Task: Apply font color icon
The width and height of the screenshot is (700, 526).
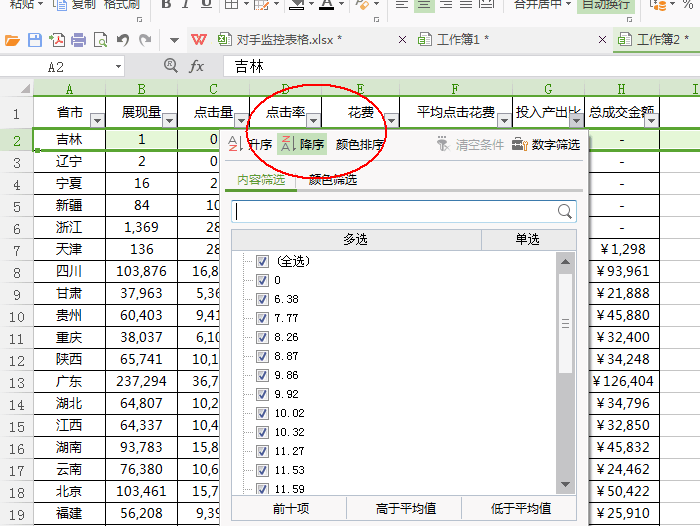Action: click(x=327, y=4)
